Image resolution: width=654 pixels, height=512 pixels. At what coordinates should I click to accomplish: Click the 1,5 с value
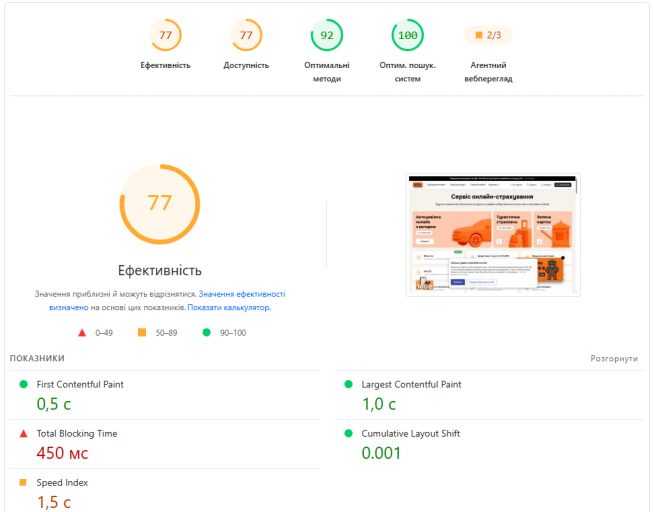[x=54, y=502]
